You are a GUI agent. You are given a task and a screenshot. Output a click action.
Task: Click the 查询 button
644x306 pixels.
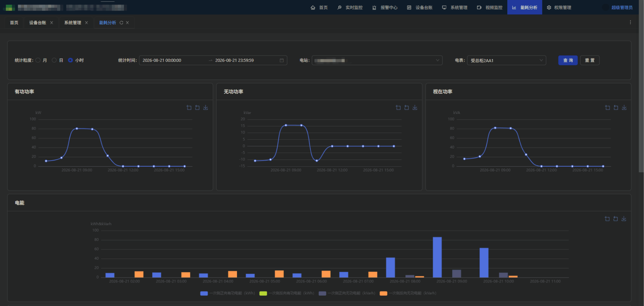(568, 60)
